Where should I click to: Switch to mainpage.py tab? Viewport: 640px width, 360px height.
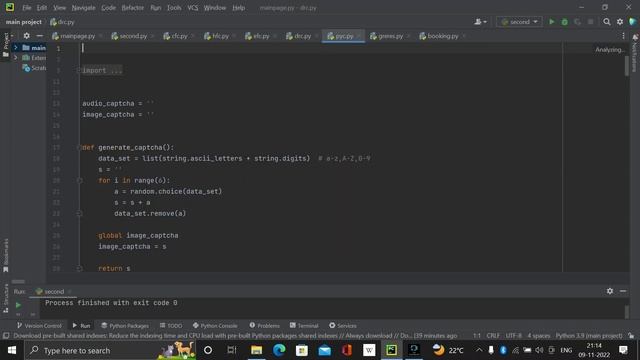pos(74,36)
